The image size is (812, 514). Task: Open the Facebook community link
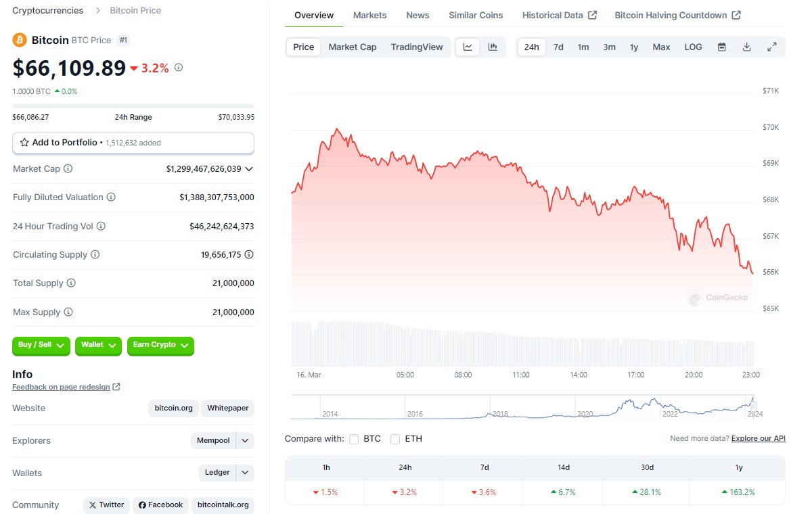pos(161,505)
